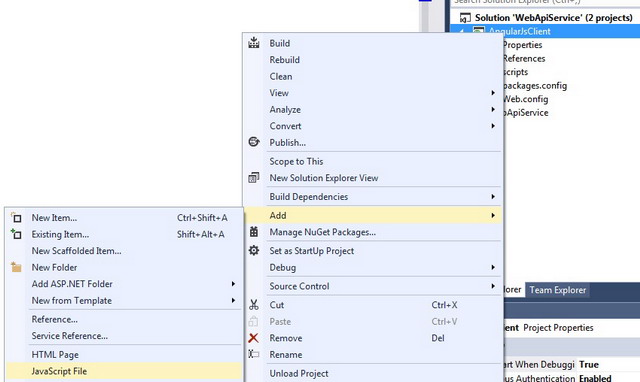Image resolution: width=640 pixels, height=382 pixels.
Task: Click the Publish globe icon
Action: (253, 142)
